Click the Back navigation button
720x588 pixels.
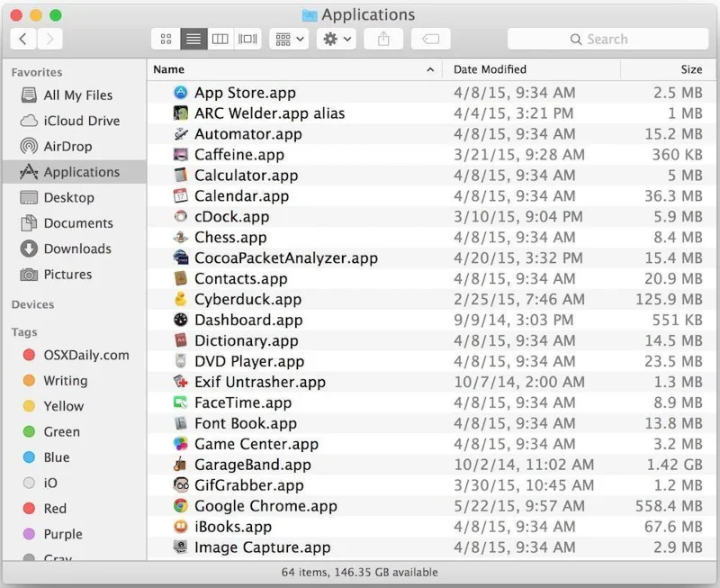[23, 39]
